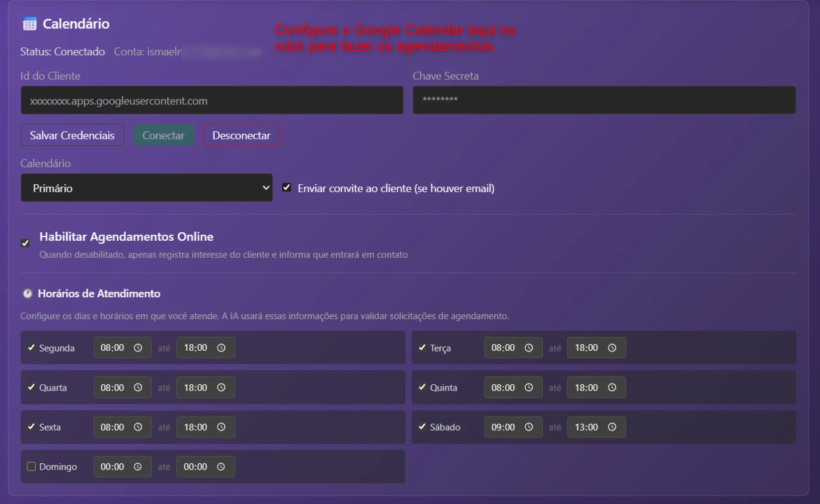The image size is (820, 504).
Task: Click the Desconectar button
Action: click(241, 135)
